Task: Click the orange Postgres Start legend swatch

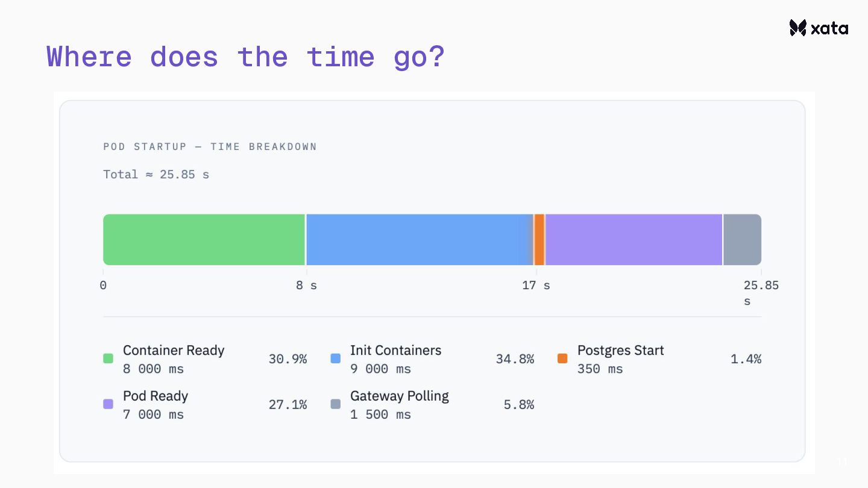Action: pos(562,358)
